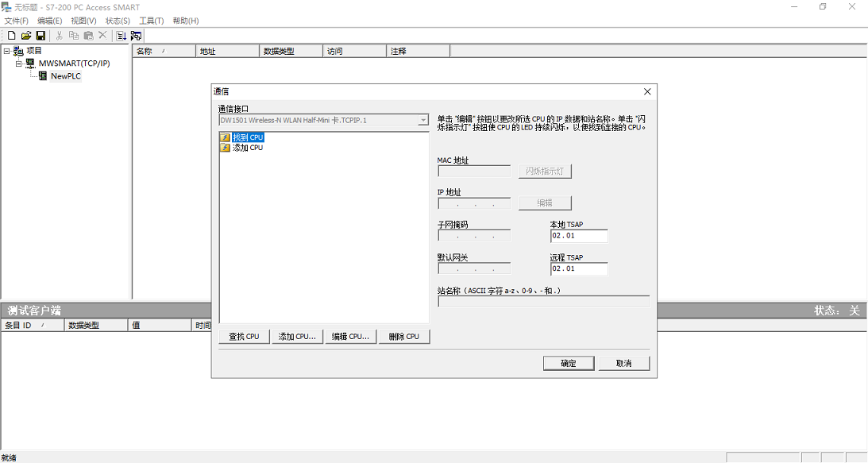868x463 pixels.
Task: Toggle the client status toolbar icon
Action: [x=135, y=35]
